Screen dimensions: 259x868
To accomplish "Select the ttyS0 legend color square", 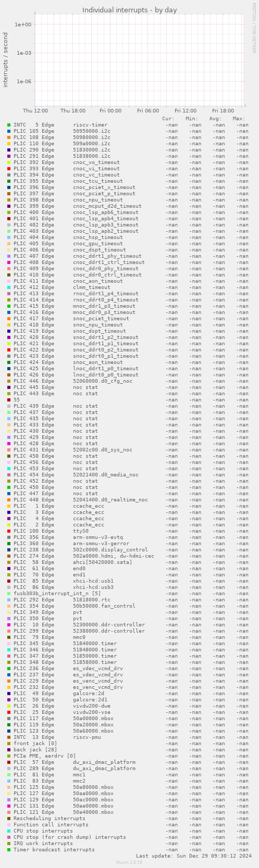I will click(x=9, y=531).
